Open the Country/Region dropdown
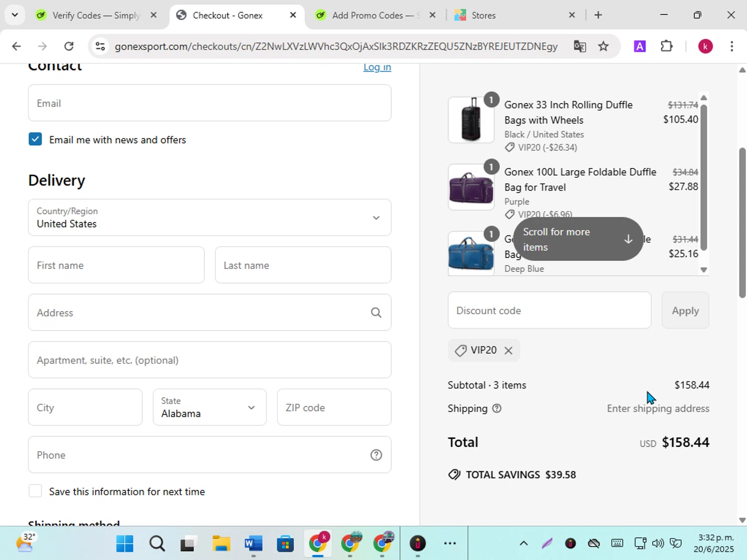The width and height of the screenshot is (747, 560). tap(210, 218)
